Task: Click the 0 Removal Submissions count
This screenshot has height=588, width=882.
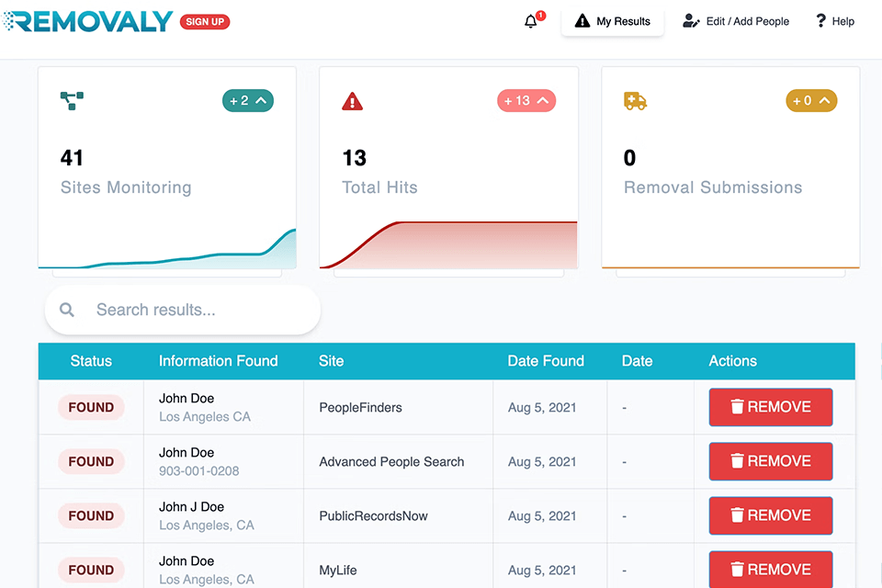Action: (x=629, y=157)
